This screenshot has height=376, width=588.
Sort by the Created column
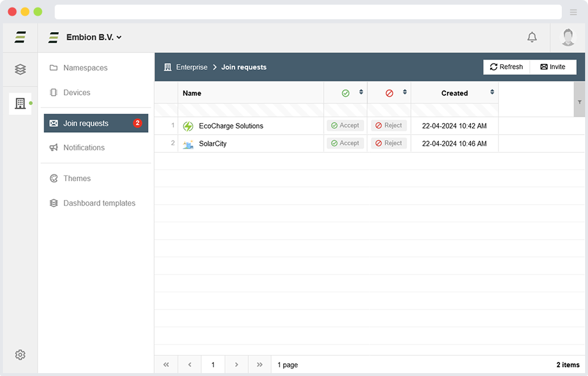pyautogui.click(x=492, y=92)
